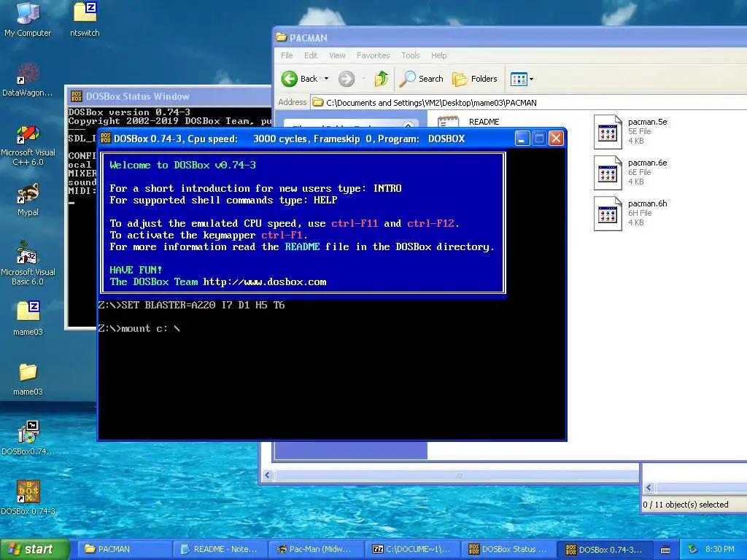The height and width of the screenshot is (560, 747).
Task: Select README file in PACMAN folder
Action: coord(484,122)
